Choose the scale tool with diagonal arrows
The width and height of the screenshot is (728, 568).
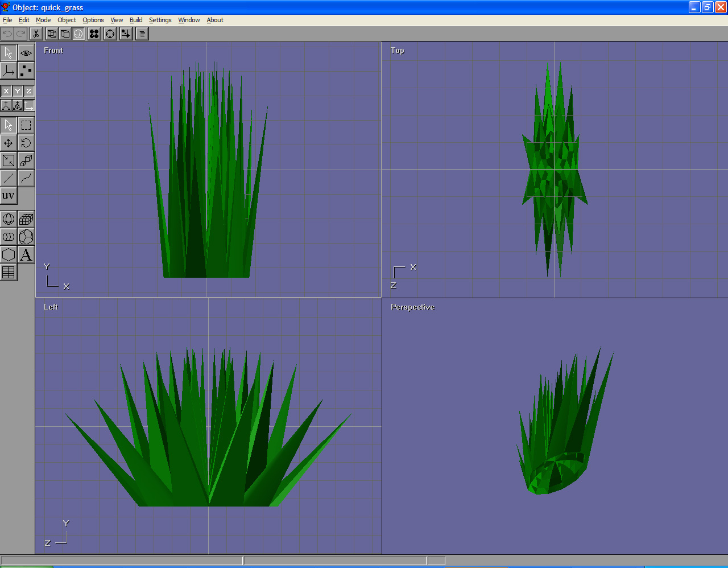(x=9, y=160)
